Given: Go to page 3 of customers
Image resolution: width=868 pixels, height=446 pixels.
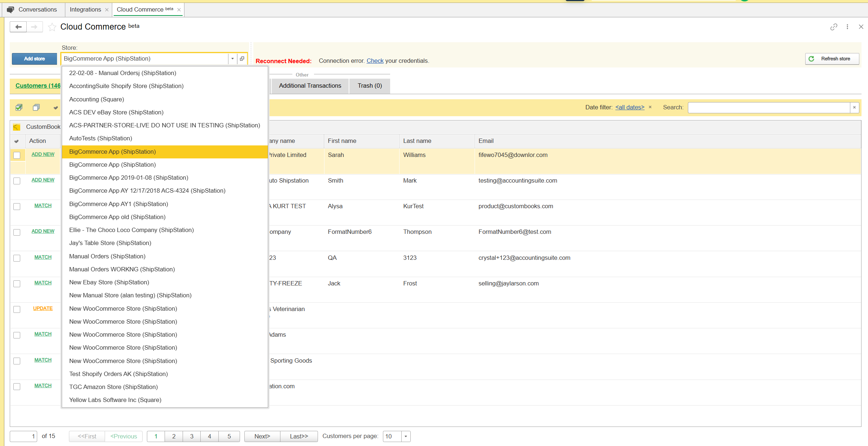Looking at the screenshot, I should click(192, 436).
